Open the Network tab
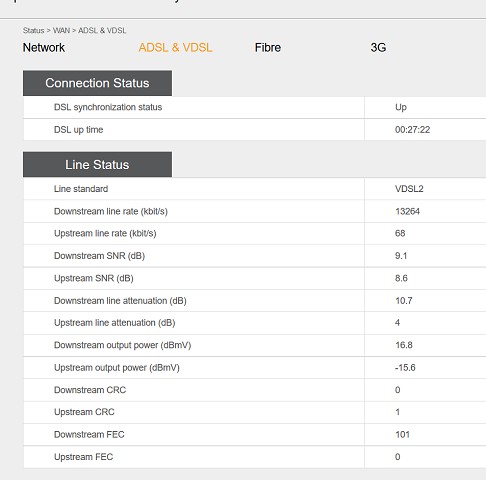This screenshot has height=480, width=486. pyautogui.click(x=44, y=48)
